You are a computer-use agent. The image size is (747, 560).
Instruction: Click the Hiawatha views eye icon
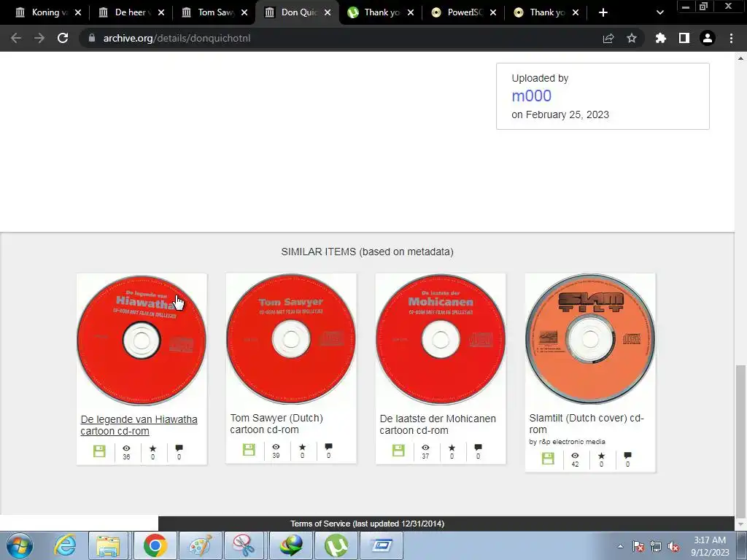[126, 448]
